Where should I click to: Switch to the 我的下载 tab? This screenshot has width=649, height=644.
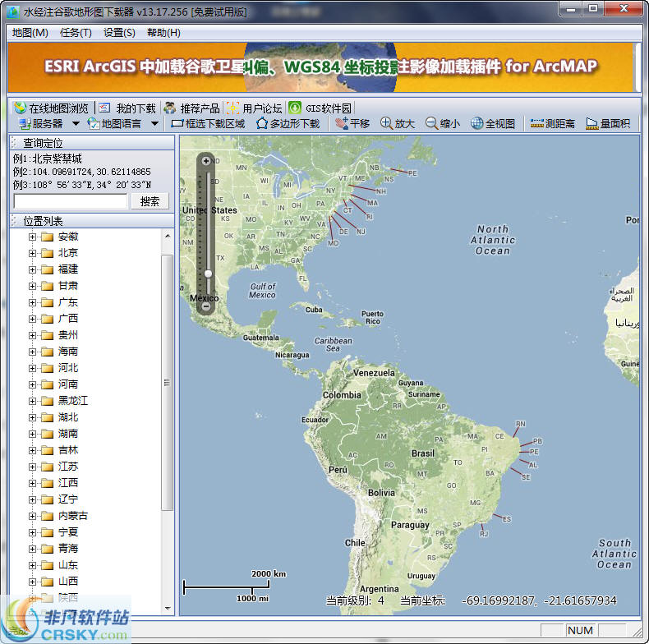pyautogui.click(x=127, y=108)
